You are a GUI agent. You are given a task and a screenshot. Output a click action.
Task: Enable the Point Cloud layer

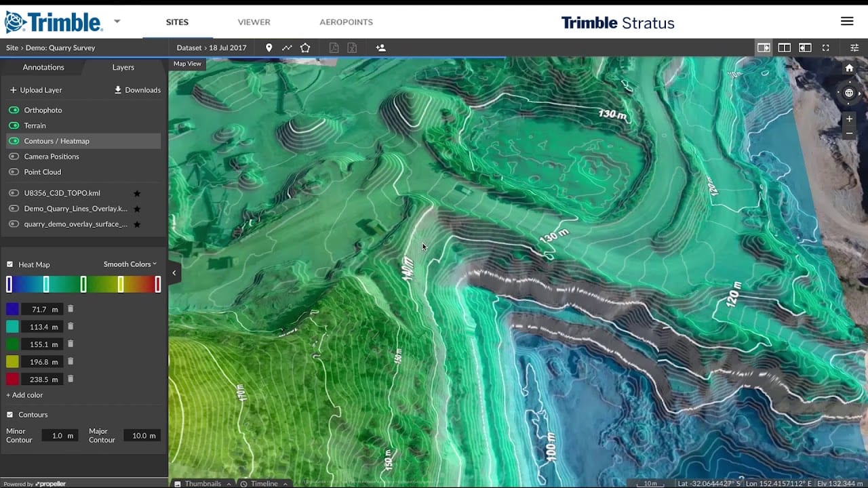(x=14, y=172)
